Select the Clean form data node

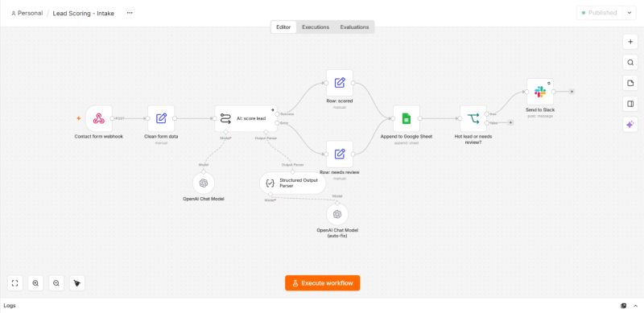pos(161,119)
